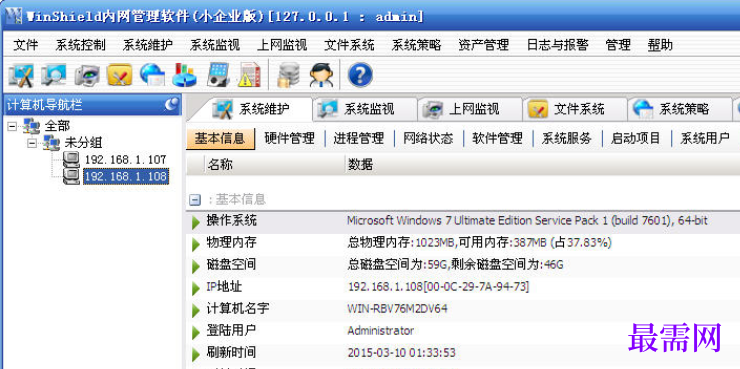Click the green arrow next to IP地址

click(196, 288)
